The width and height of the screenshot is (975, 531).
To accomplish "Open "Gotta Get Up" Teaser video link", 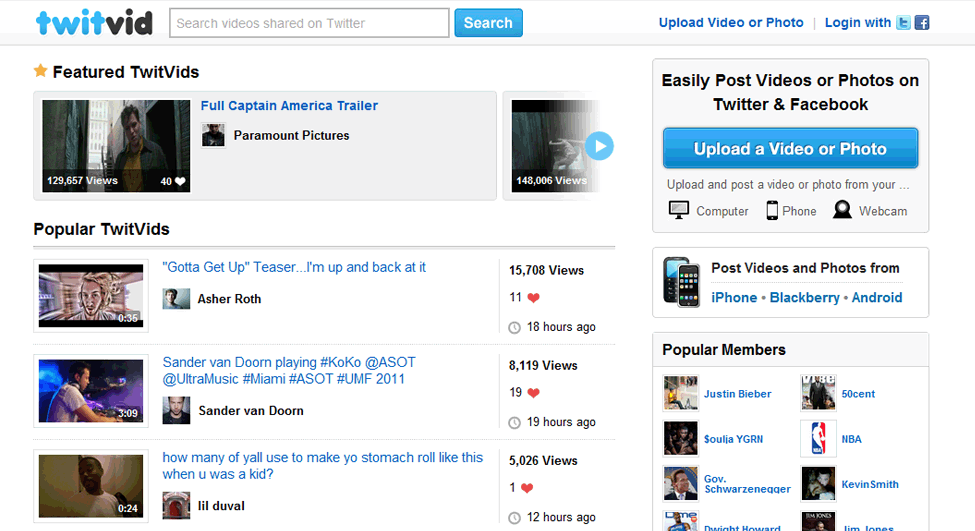I will pyautogui.click(x=294, y=267).
